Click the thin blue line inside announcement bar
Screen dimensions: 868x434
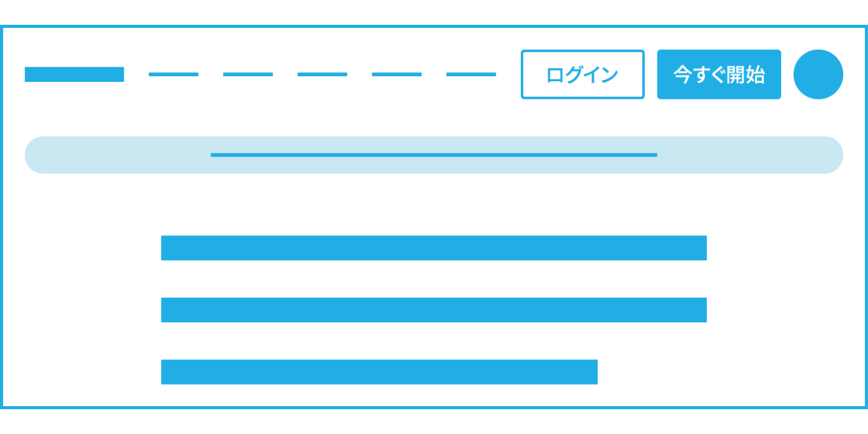coord(434,155)
